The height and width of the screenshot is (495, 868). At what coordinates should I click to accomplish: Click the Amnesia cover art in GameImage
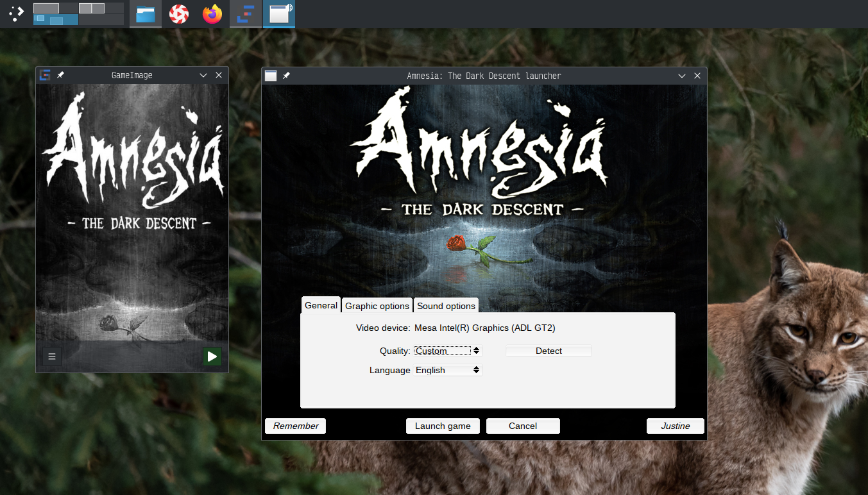pos(132,212)
